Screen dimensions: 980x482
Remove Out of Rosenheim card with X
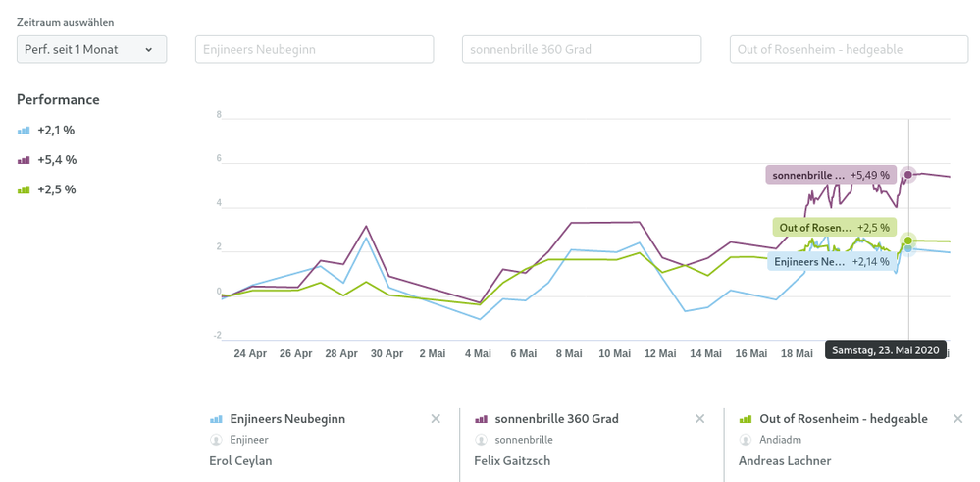point(957,419)
